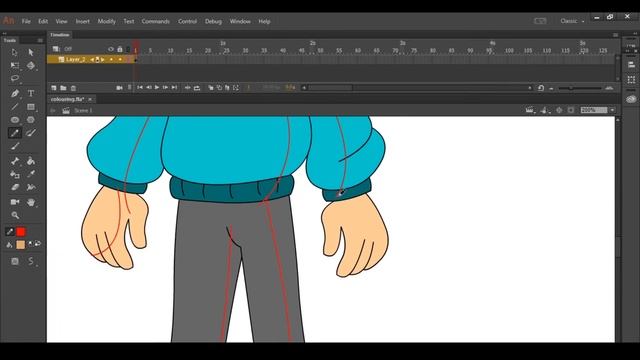Select the Text tool
Viewport: 640px width, 360px height.
[x=31, y=93]
